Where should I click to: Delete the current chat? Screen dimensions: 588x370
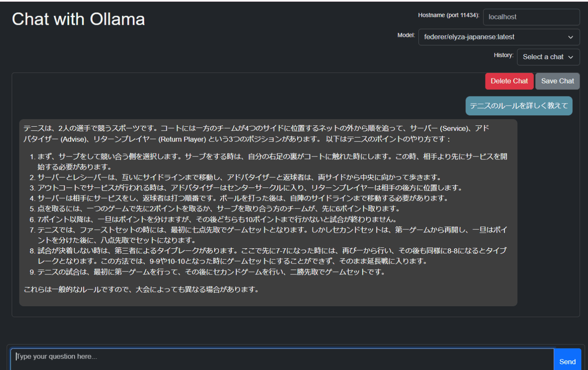(x=509, y=81)
